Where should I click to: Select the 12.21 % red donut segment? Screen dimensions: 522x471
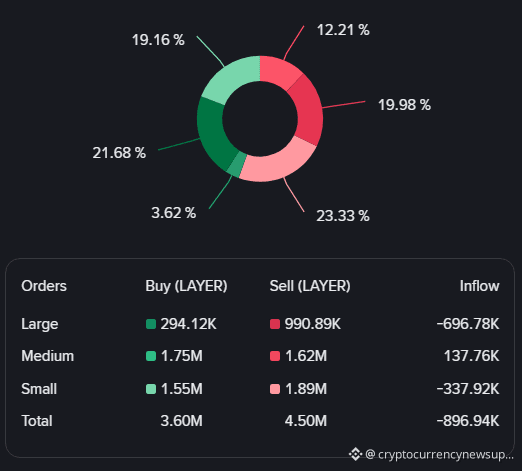(x=279, y=71)
